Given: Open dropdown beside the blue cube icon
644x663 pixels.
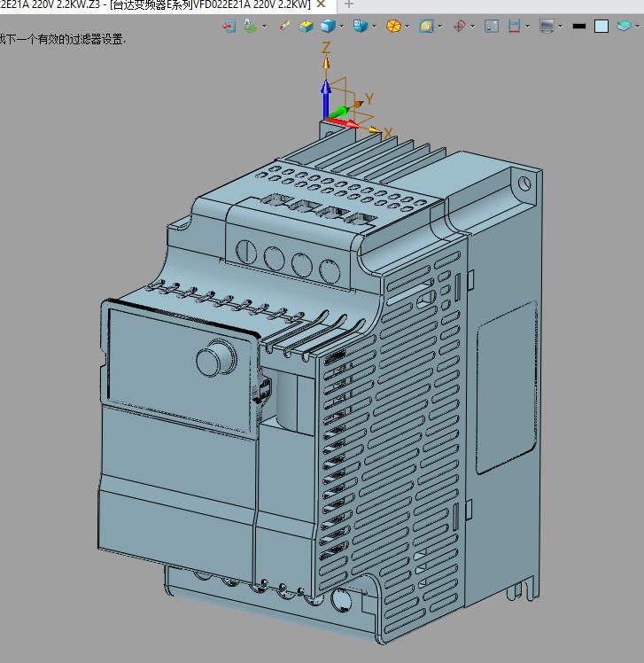Looking at the screenshot, I should coord(341,27).
